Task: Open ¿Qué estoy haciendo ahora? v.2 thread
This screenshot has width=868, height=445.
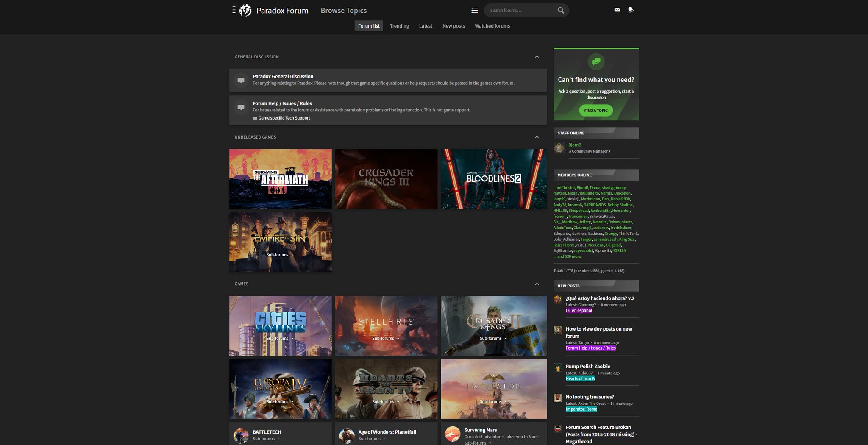Action: pos(600,298)
